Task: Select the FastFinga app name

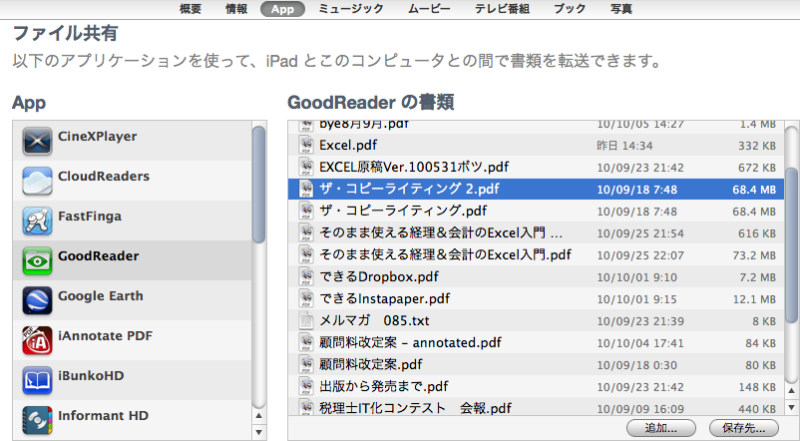Action: coord(90,216)
